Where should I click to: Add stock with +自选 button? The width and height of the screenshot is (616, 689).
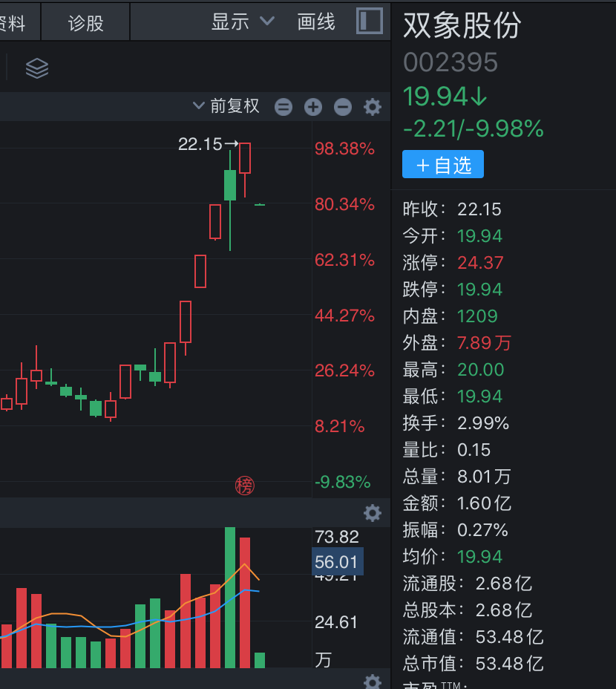point(443,164)
